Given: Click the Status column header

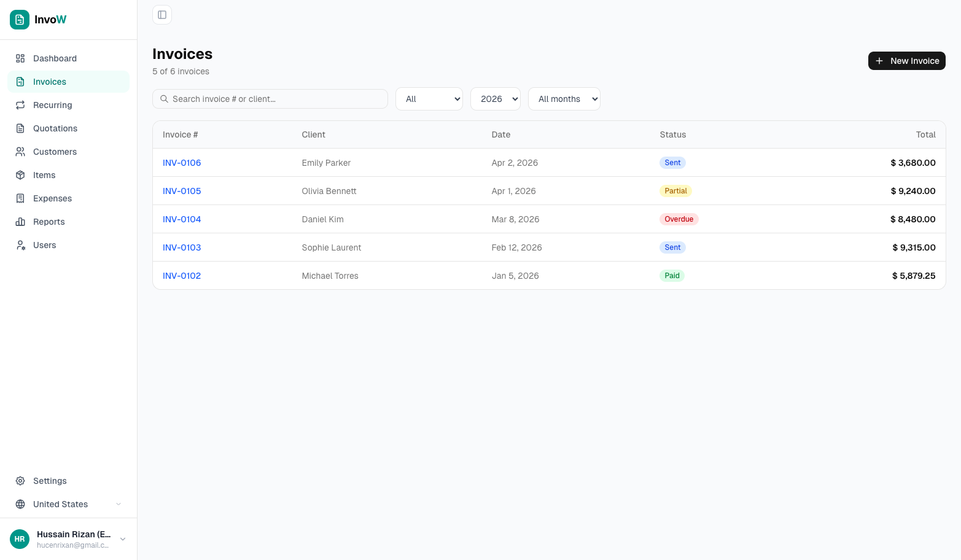Looking at the screenshot, I should tap(673, 134).
